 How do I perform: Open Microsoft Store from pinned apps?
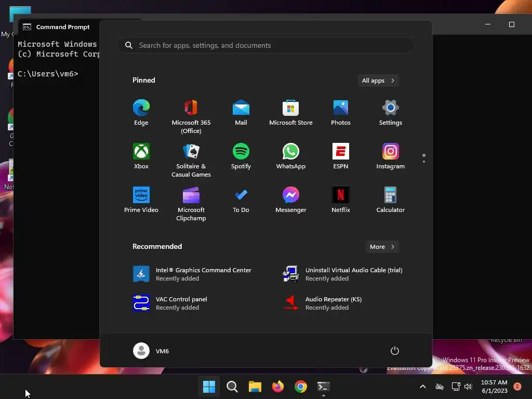[291, 113]
